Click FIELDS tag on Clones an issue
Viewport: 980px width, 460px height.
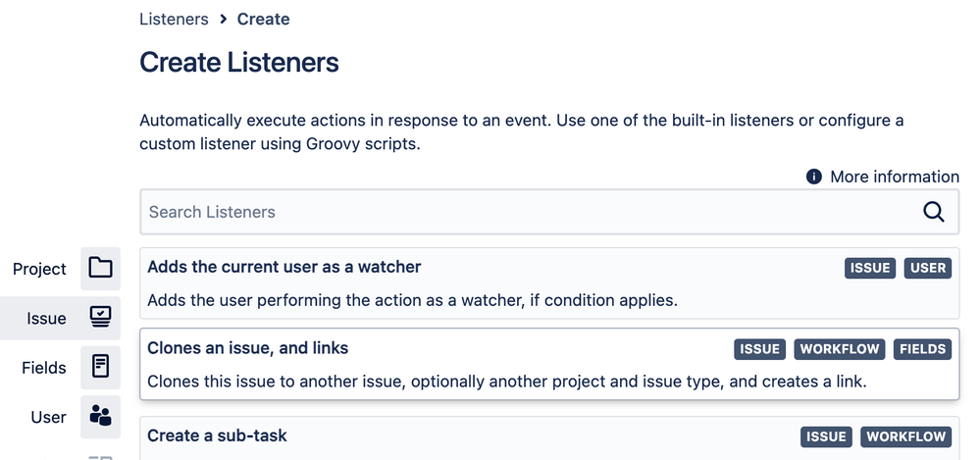tap(923, 349)
